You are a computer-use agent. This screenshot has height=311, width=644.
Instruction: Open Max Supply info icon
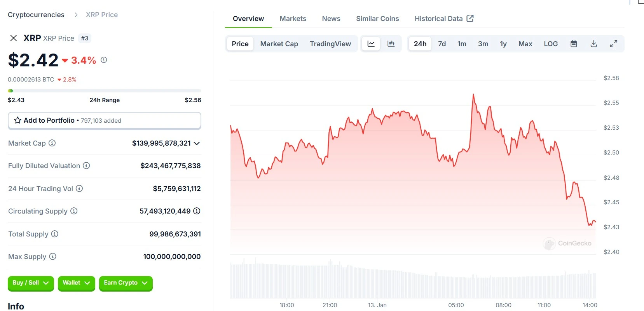(x=53, y=256)
